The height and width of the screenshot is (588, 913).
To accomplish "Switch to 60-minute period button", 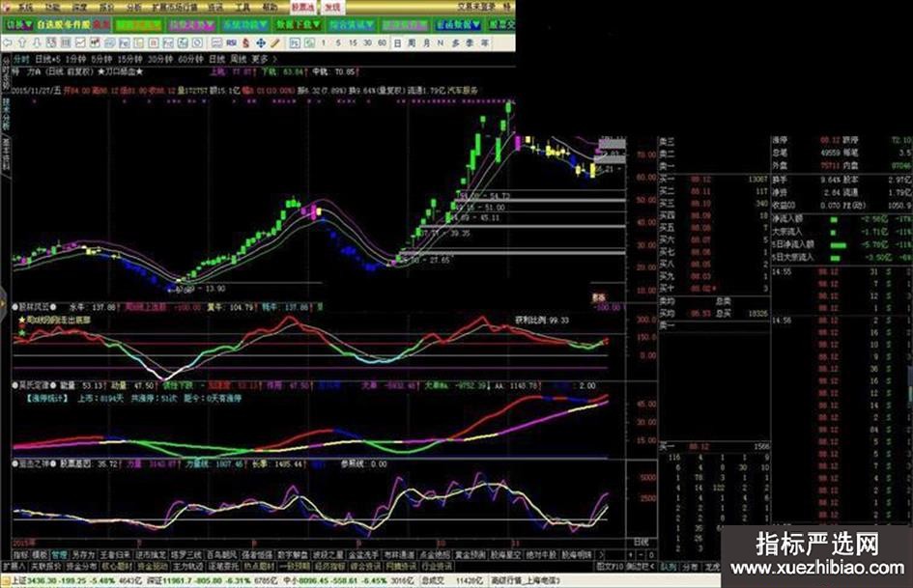I will point(382,42).
